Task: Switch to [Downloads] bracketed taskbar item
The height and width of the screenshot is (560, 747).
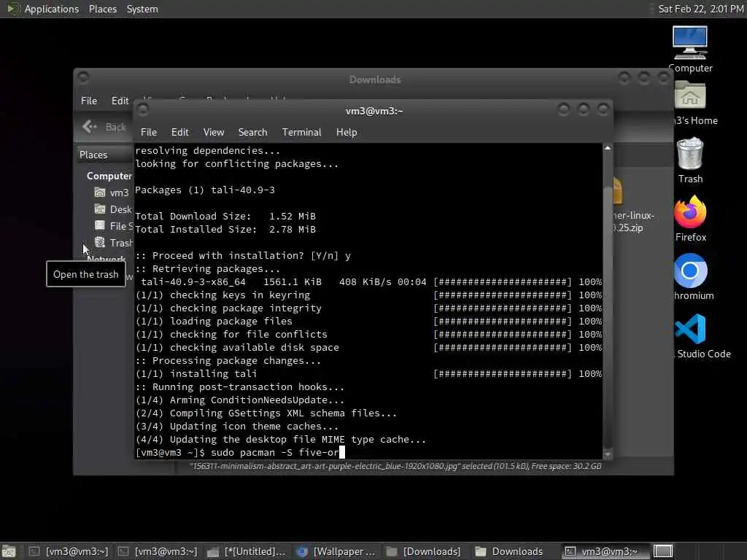Action: click(425, 551)
